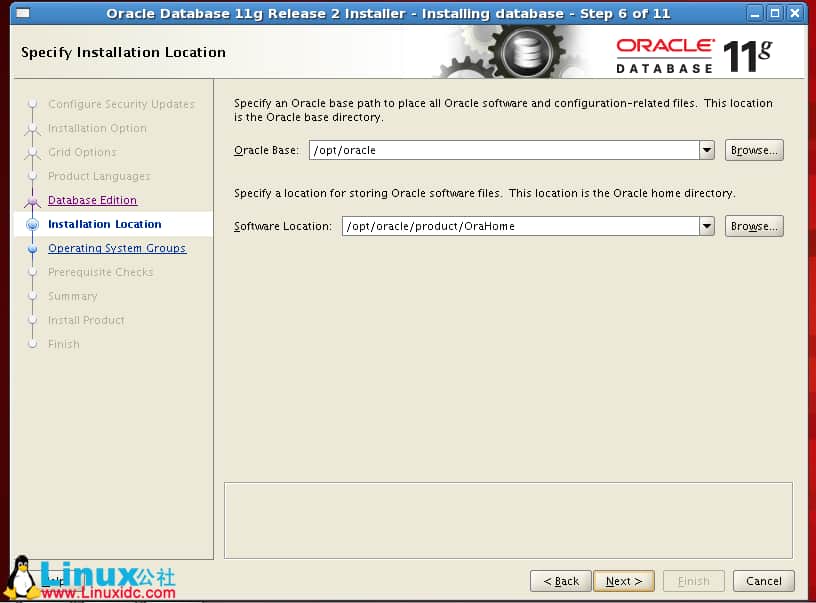This screenshot has width=816, height=603.
Task: Click inside the Software Location field
Action: pos(519,226)
